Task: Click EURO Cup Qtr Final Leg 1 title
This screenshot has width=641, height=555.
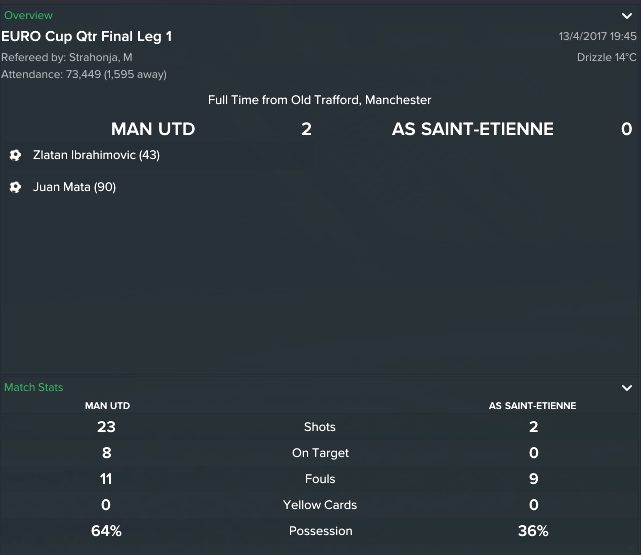Action: (87, 36)
